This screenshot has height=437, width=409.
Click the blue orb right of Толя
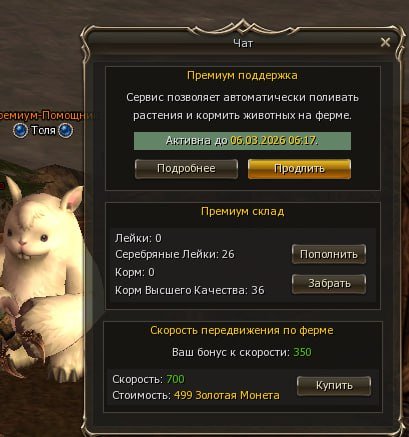[x=65, y=130]
